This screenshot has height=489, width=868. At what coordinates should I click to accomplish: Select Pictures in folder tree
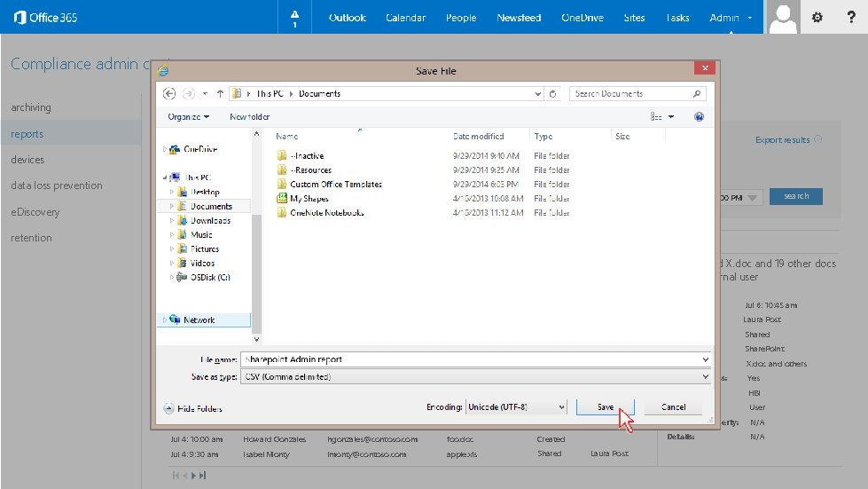tap(205, 249)
